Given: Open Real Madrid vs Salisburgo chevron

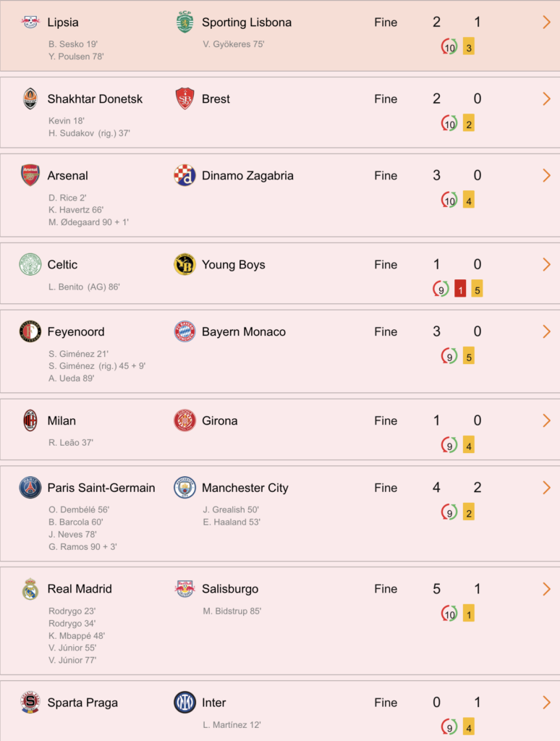Looking at the screenshot, I should pos(546,589).
